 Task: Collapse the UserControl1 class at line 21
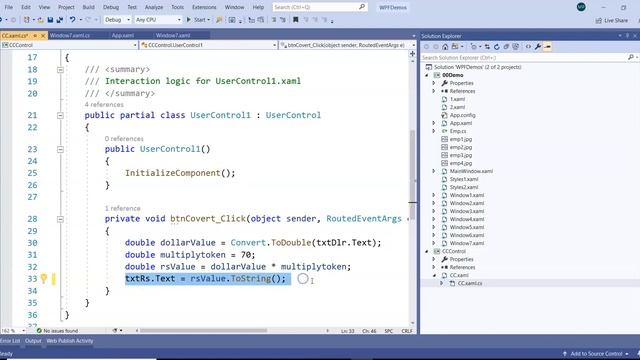tap(60, 116)
